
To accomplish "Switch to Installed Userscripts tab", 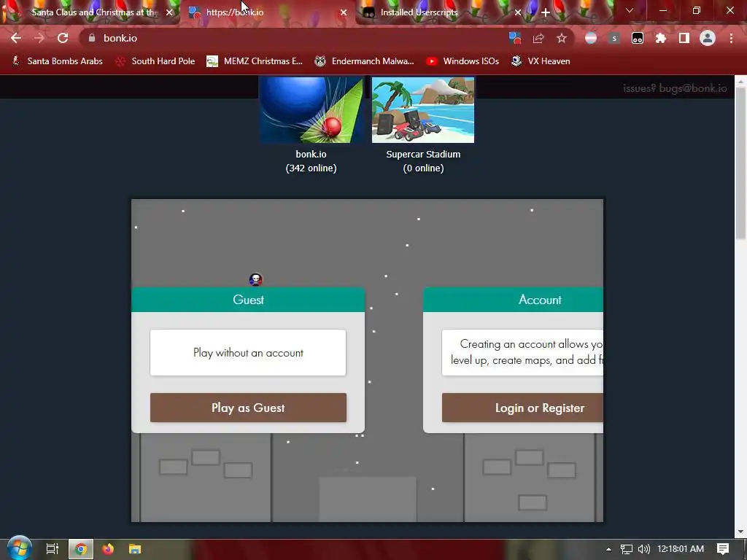I will pyautogui.click(x=441, y=12).
